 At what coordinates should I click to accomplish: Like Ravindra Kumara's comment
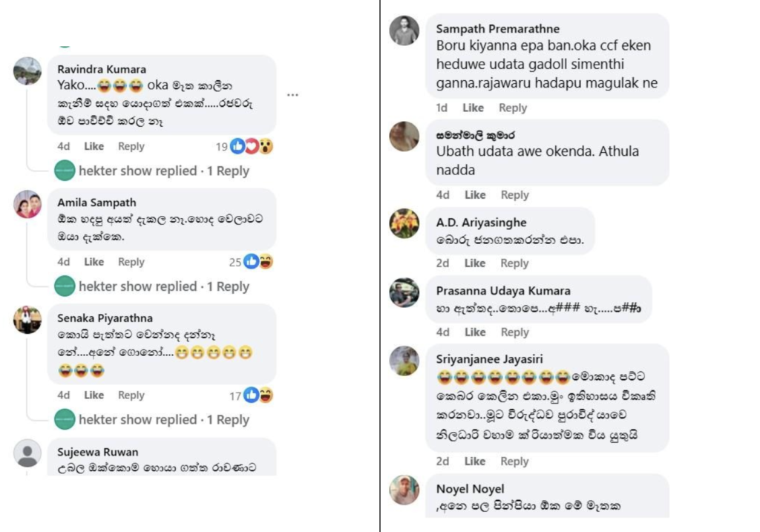[x=94, y=146]
